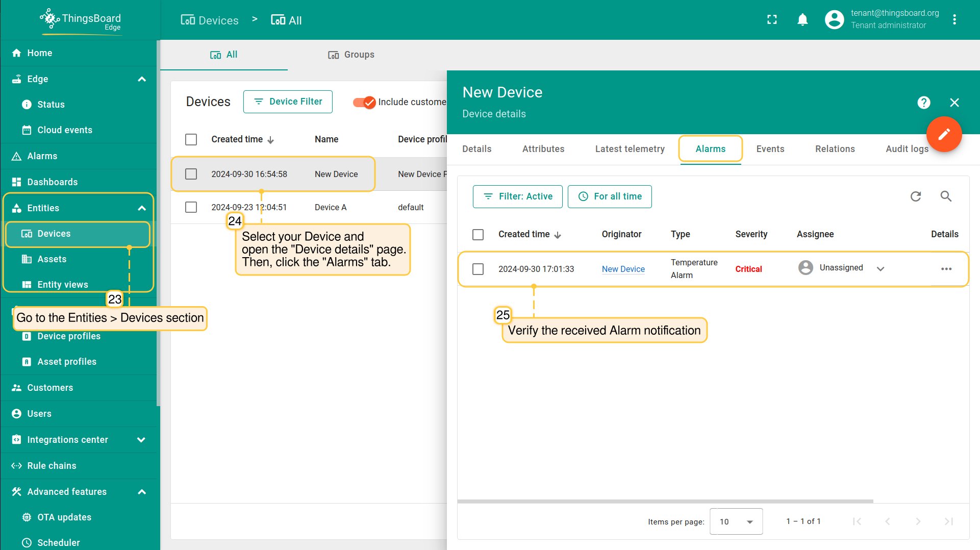Image resolution: width=980 pixels, height=550 pixels.
Task: Refresh the alarms list
Action: pos(916,196)
